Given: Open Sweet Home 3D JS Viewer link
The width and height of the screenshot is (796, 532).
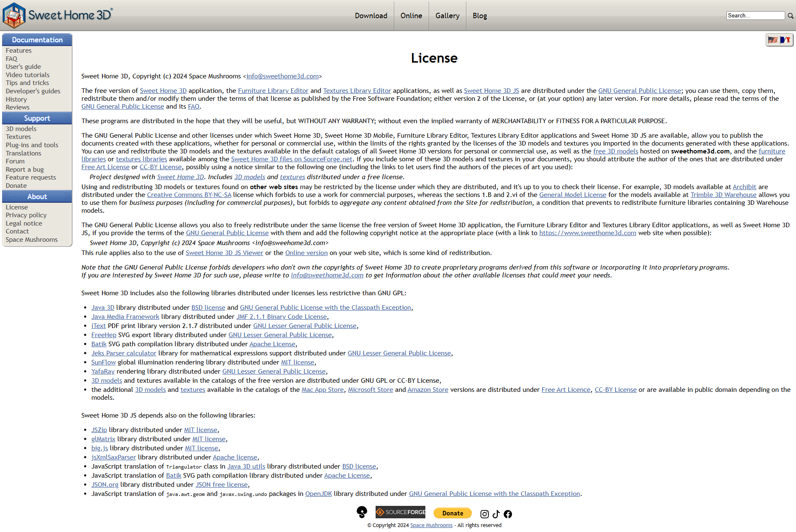Looking at the screenshot, I should click(224, 253).
